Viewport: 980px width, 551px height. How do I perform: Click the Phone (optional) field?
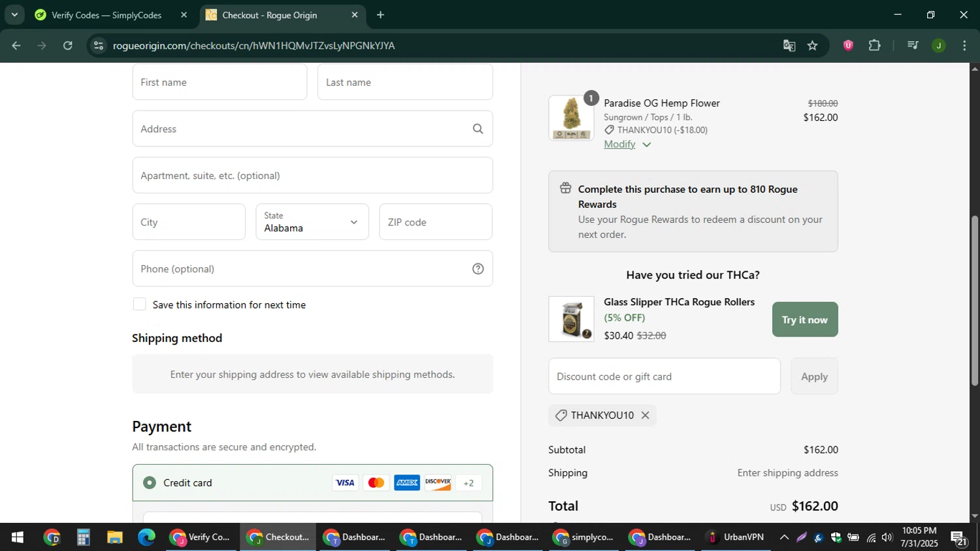point(312,269)
